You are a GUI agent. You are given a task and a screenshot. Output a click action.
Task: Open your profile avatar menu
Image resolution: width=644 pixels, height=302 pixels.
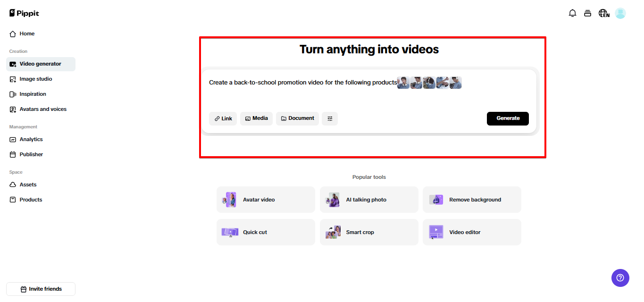tap(620, 13)
